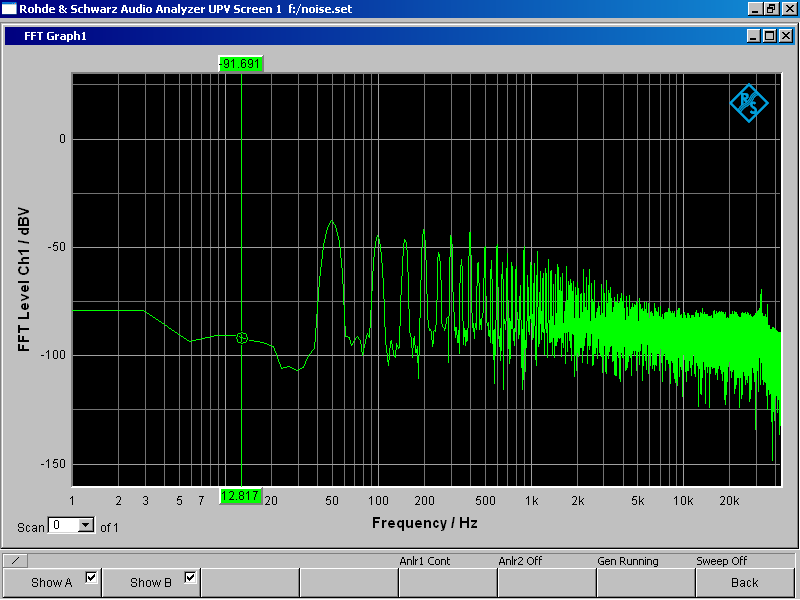The image size is (800, 600).
Task: Click the '10k' frequency axis label
Action: (683, 501)
